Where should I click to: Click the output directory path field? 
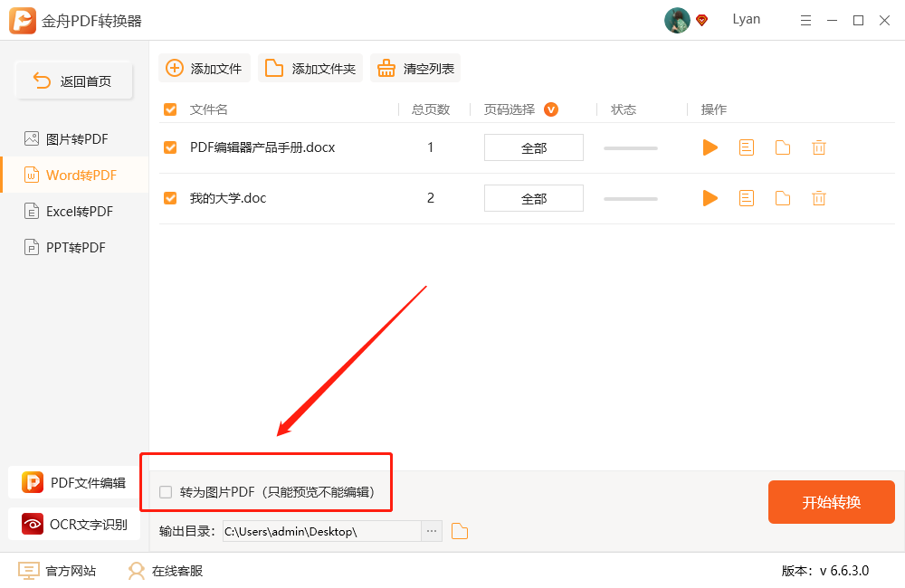point(322,531)
